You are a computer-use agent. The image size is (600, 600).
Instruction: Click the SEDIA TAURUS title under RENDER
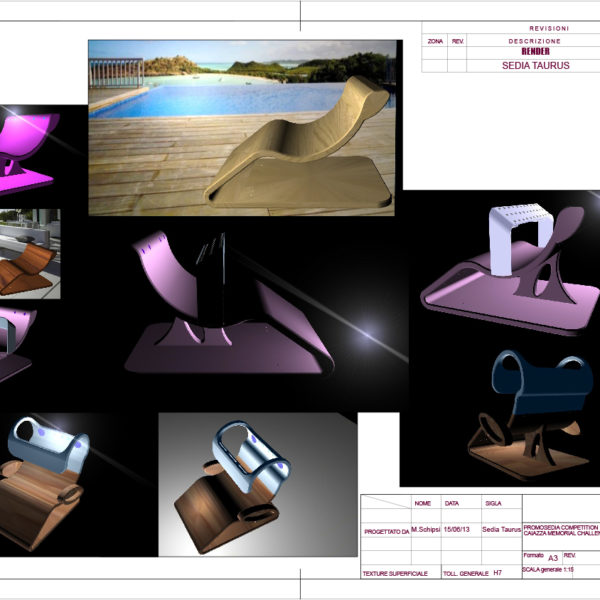click(x=536, y=65)
